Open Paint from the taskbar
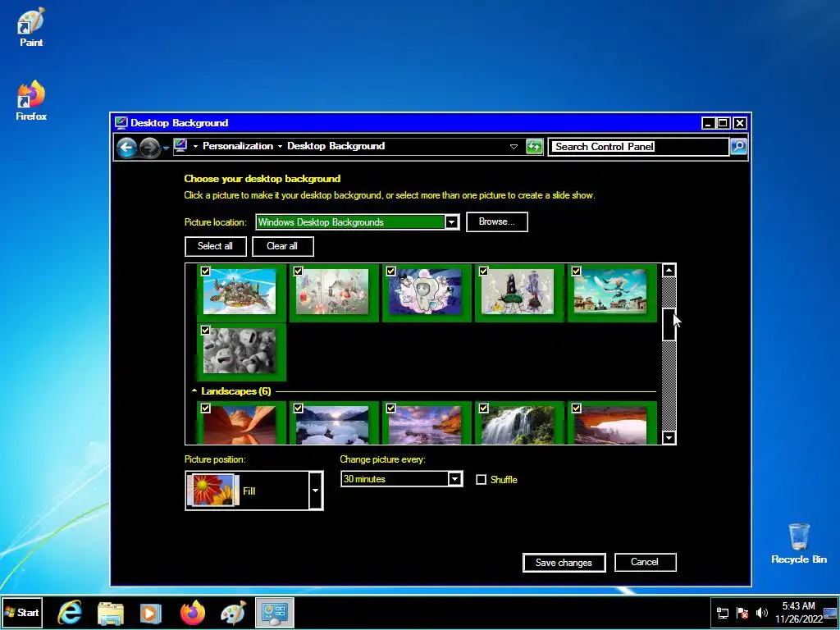This screenshot has height=630, width=840. click(x=234, y=612)
